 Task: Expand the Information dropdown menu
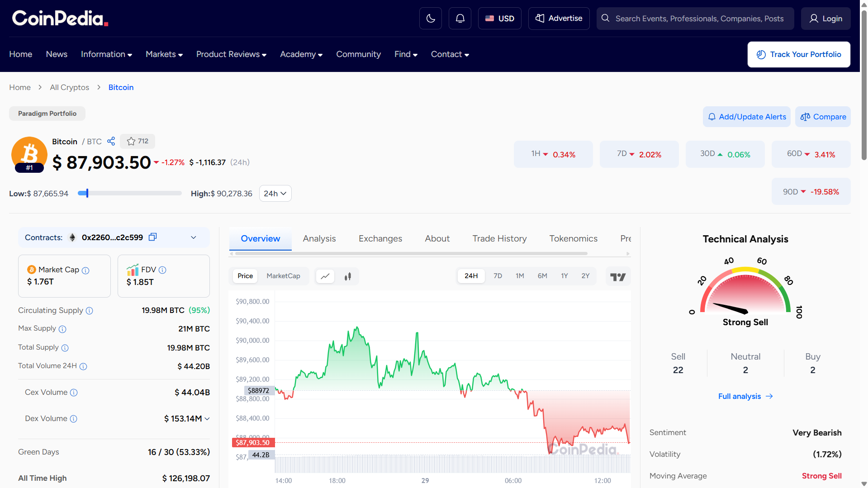pos(106,54)
